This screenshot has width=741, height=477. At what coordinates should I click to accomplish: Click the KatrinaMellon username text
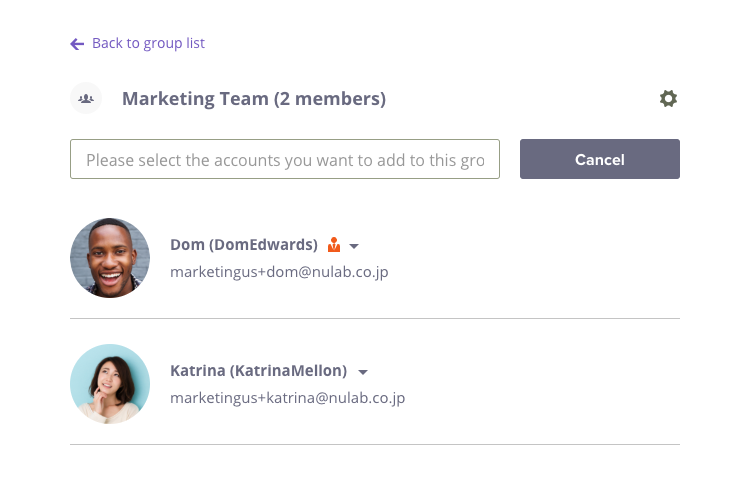[288, 371]
